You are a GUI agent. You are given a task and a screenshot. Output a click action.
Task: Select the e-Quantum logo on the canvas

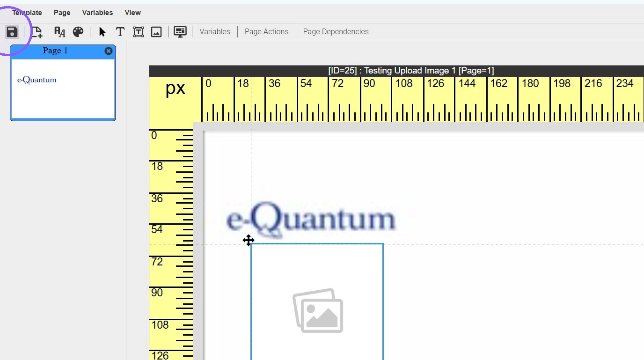(311, 219)
